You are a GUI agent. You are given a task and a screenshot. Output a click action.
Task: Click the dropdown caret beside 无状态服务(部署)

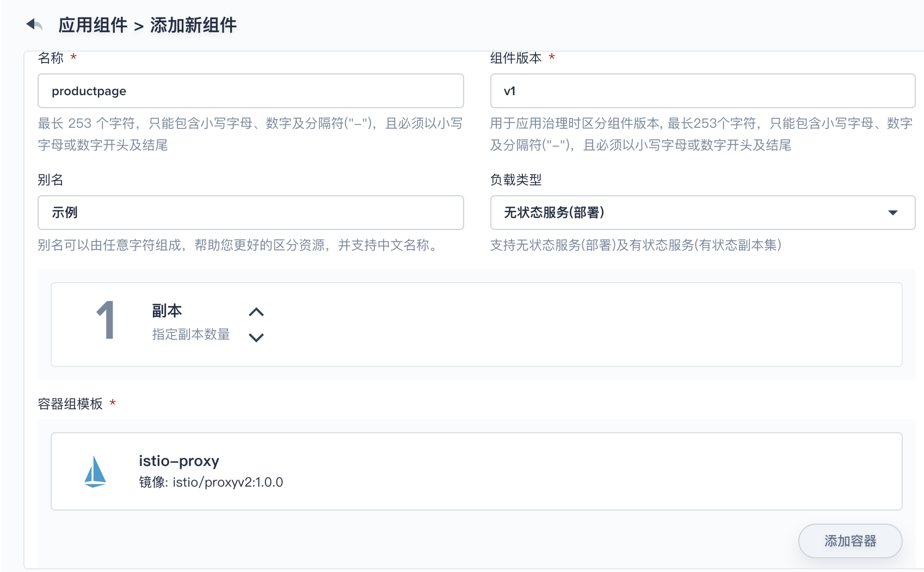click(893, 213)
